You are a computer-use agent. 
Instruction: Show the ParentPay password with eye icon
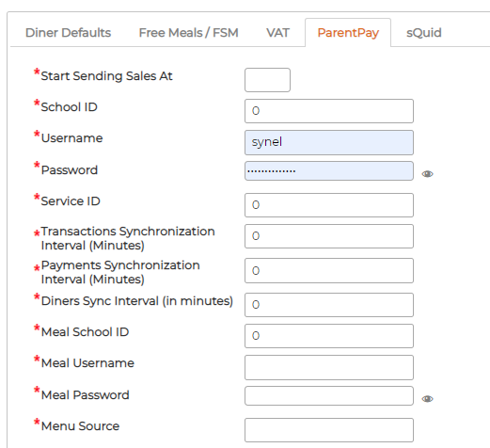427,174
